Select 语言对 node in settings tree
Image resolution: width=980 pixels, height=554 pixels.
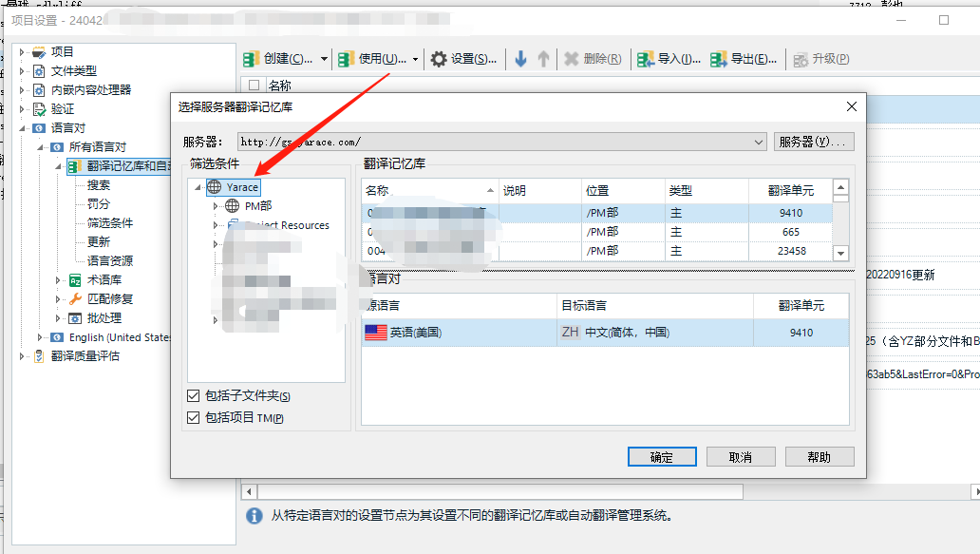pos(67,128)
